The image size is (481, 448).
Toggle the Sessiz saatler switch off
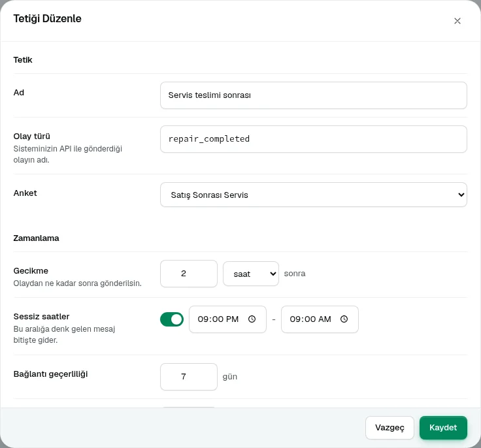(172, 319)
